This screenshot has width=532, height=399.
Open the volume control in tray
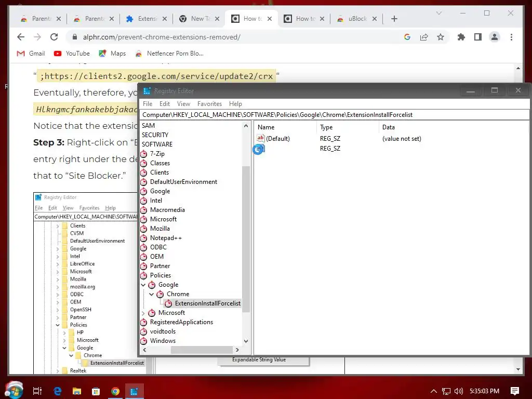click(458, 391)
